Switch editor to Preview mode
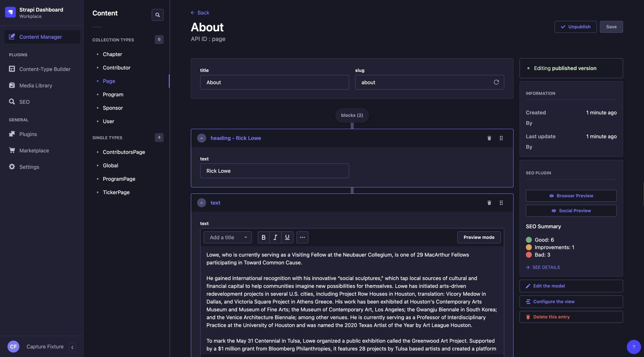644x357 pixels. coord(479,237)
